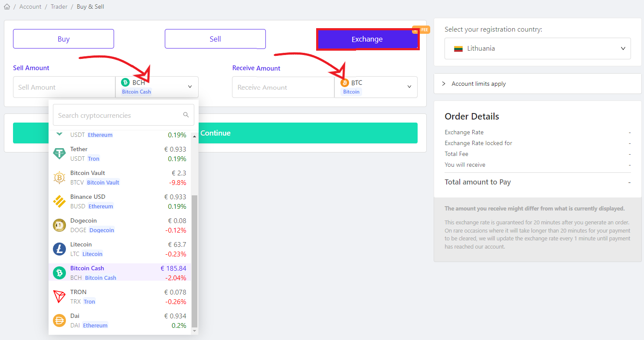Click the BTC icon in Receive selector
Viewport: 644px width, 340px height.
(345, 83)
